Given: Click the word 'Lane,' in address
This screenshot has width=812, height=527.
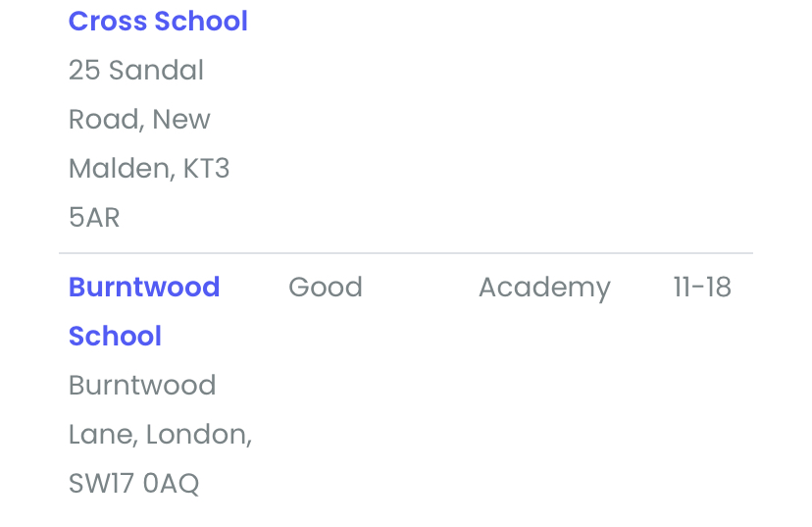Looking at the screenshot, I should tap(103, 435).
